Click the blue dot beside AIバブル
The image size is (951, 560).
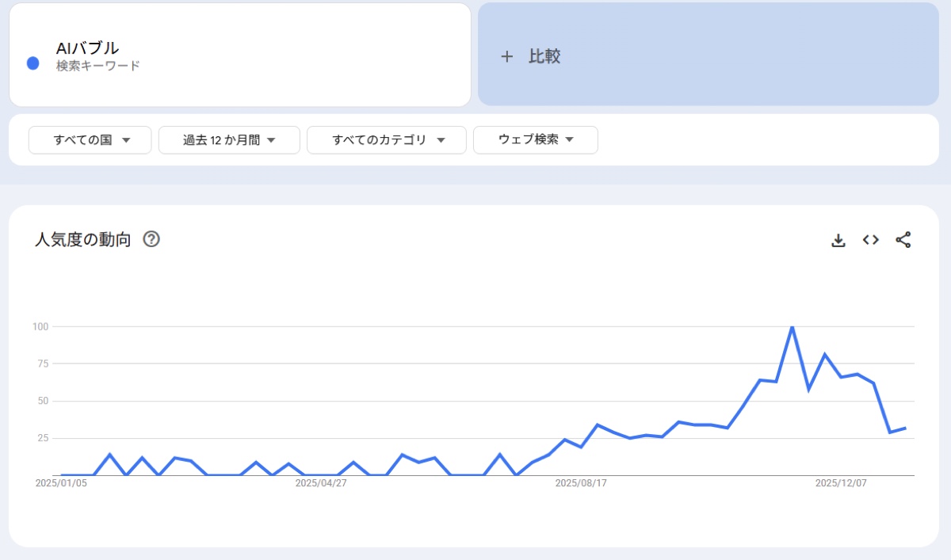(33, 63)
